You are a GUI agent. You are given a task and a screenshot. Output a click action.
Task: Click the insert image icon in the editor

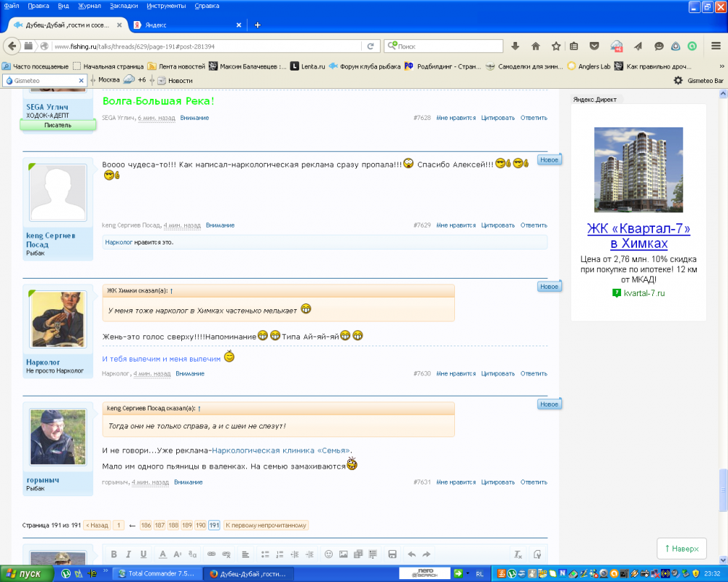343,554
